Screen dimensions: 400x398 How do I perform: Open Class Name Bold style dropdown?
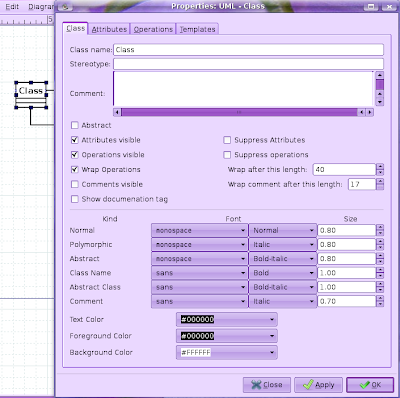pyautogui.click(x=283, y=273)
